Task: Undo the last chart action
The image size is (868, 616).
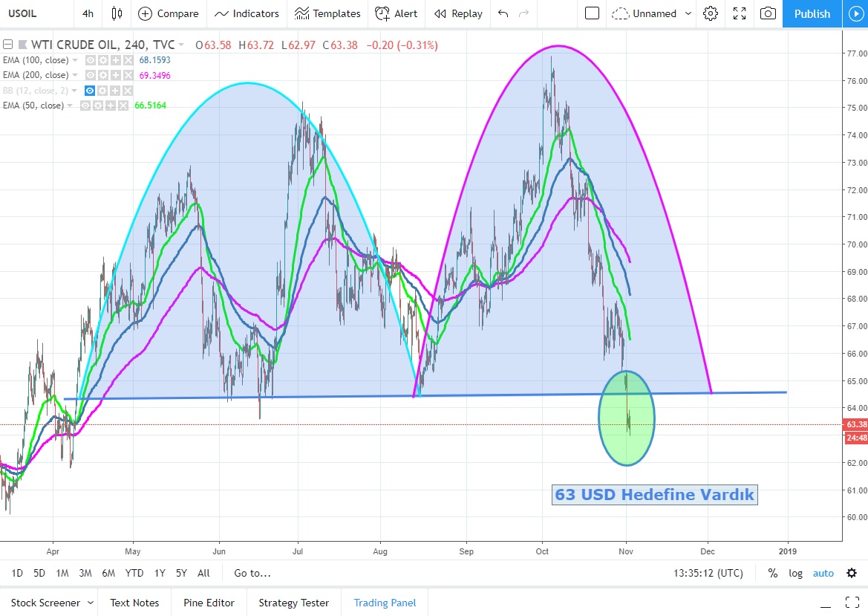Action: pos(503,13)
